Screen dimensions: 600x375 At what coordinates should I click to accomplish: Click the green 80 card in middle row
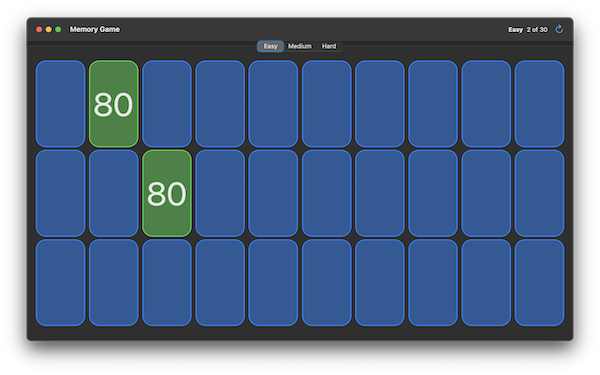(167, 193)
